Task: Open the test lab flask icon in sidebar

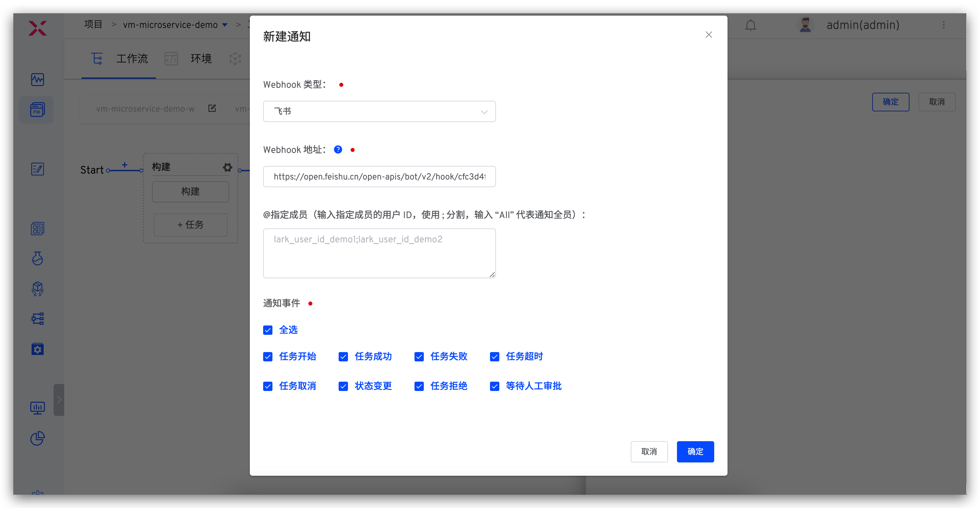Action: (37, 259)
